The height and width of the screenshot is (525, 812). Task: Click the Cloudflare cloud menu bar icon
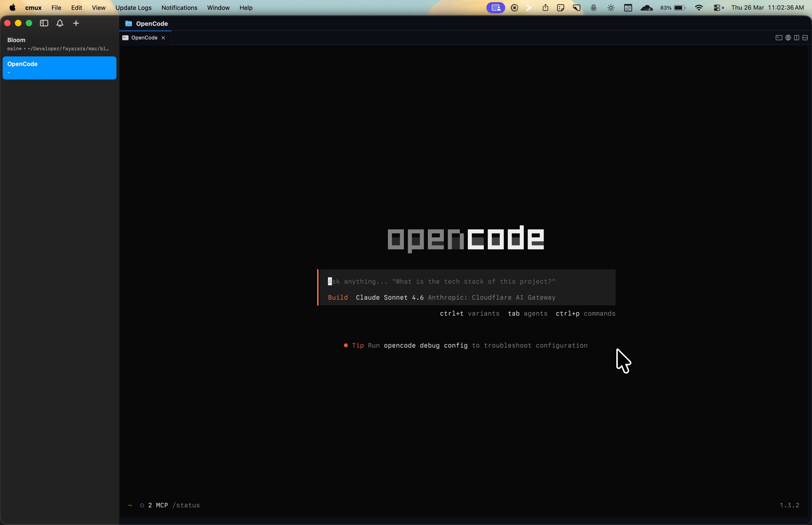pos(646,8)
